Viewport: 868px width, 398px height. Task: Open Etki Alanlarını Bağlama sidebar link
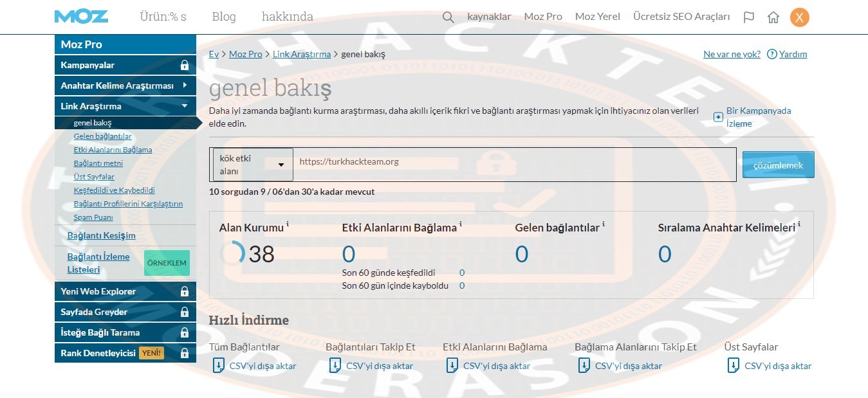tap(113, 150)
